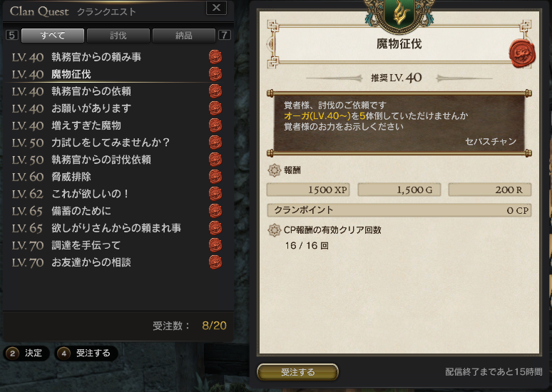Click the green clan crest emblem
Screen dimensions: 552x392
click(x=399, y=15)
